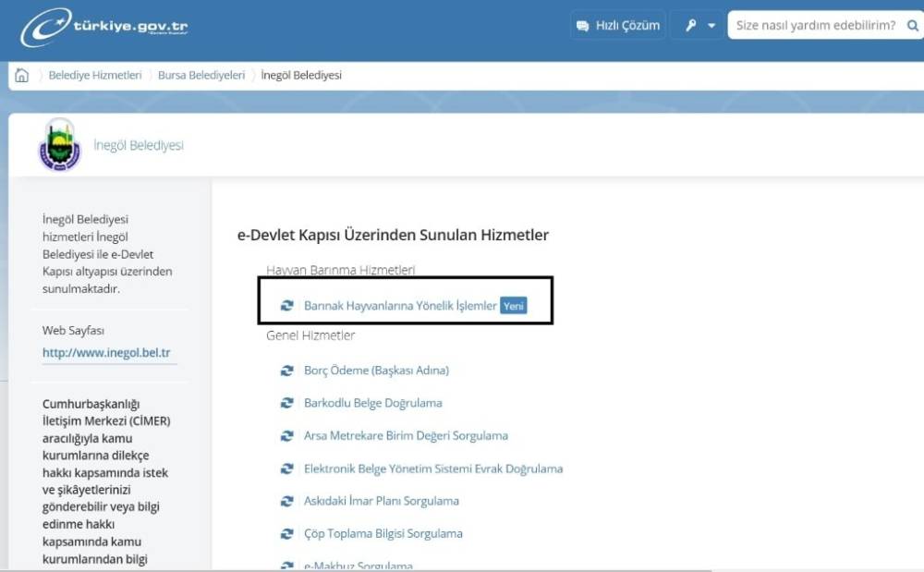Click the search magnifier icon
924x572 pixels.
pos(912,25)
